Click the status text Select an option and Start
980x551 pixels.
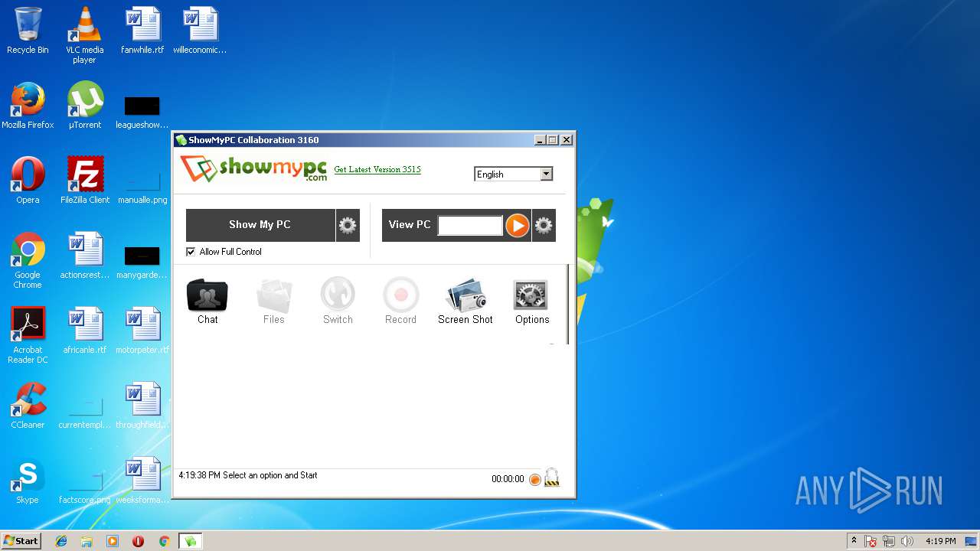(269, 475)
